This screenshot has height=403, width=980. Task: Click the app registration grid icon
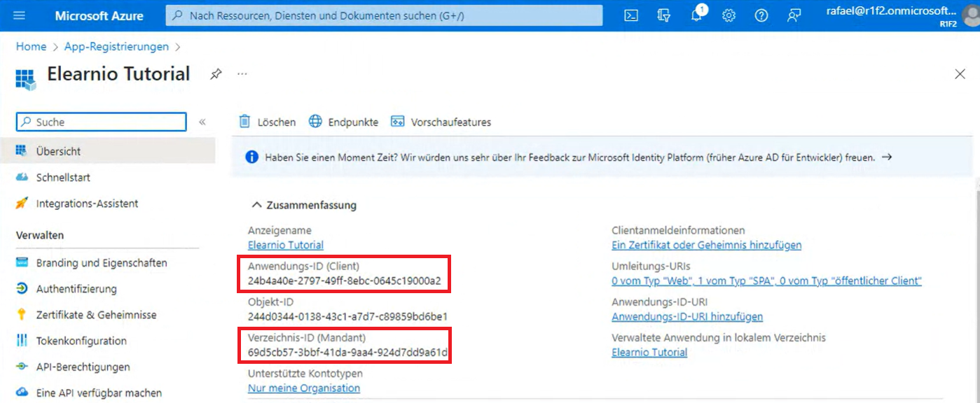25,79
